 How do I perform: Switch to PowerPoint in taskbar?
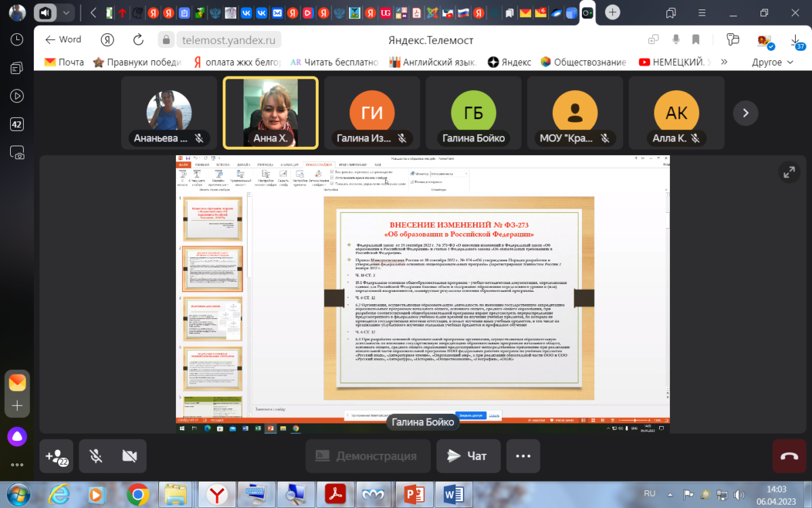pos(413,494)
